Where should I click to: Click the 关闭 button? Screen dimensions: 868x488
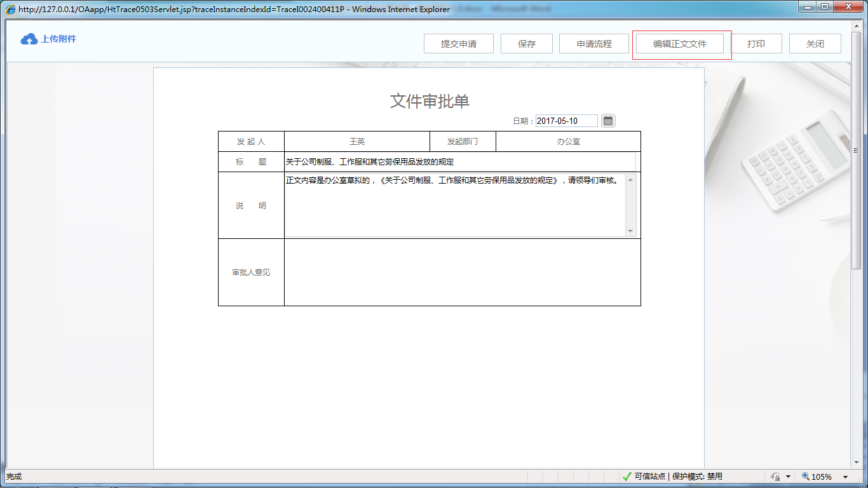point(815,43)
